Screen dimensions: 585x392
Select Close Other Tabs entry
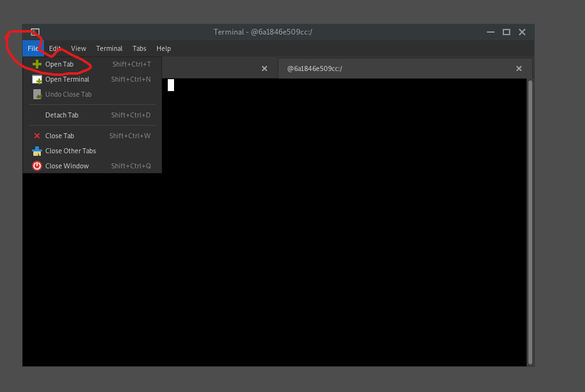pos(92,151)
